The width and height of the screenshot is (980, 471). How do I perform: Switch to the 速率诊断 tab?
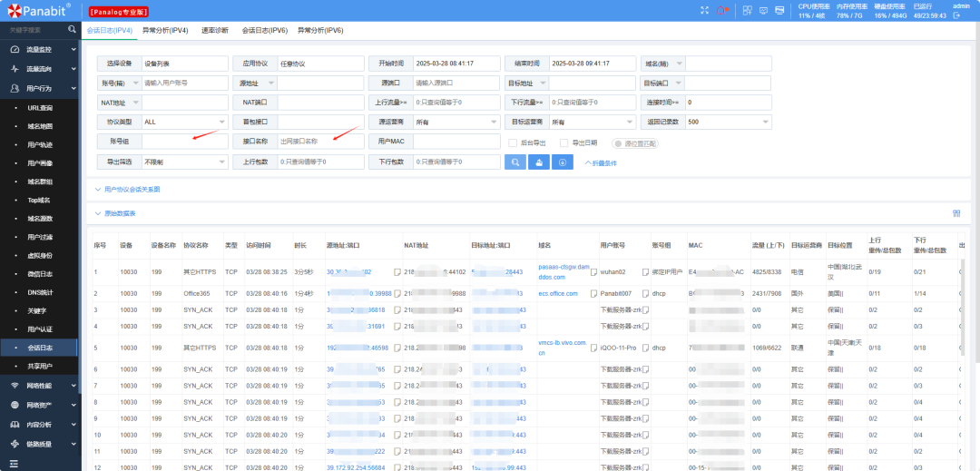pyautogui.click(x=215, y=30)
